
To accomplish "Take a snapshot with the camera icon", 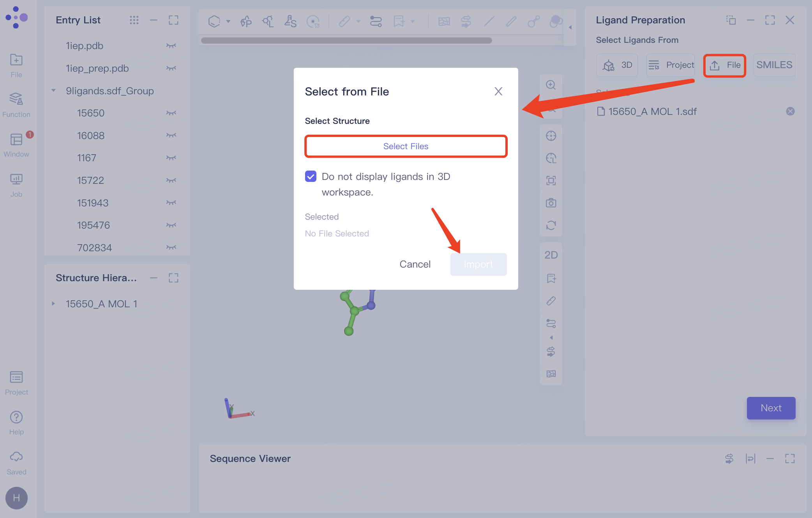I will [x=551, y=203].
